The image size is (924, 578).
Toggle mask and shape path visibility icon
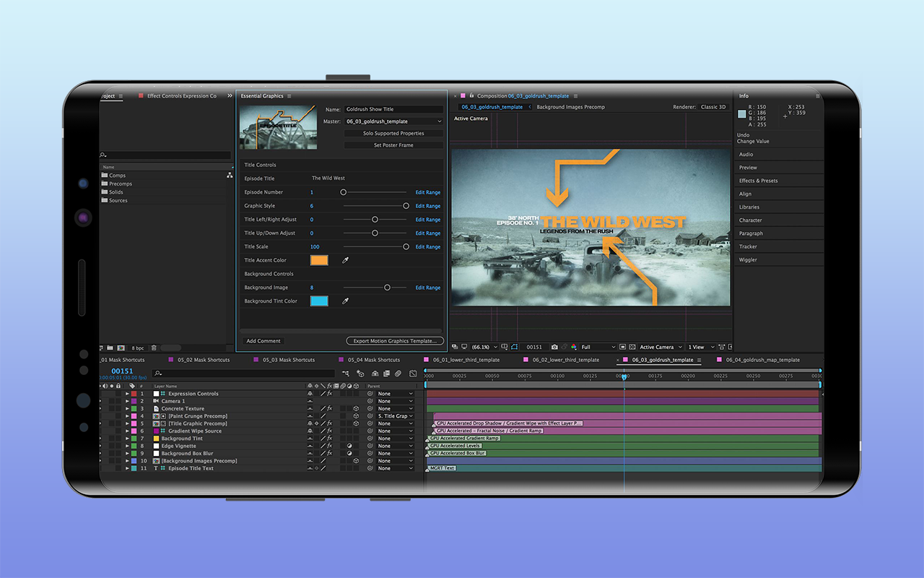click(514, 347)
